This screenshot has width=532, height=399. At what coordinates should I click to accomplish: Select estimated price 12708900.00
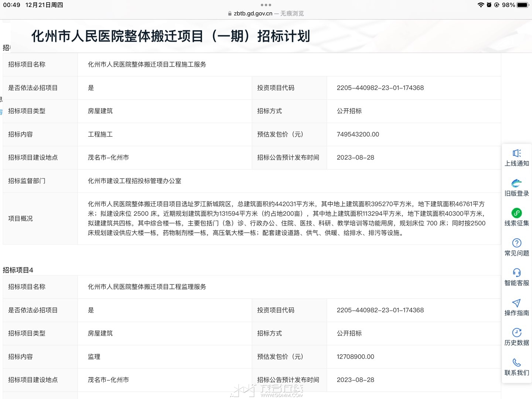(355, 357)
